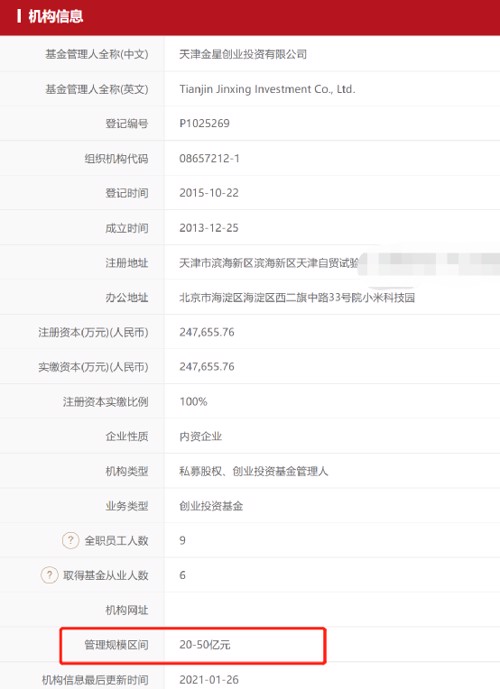
Task: Click the 机构信息 section header
Action: click(55, 17)
